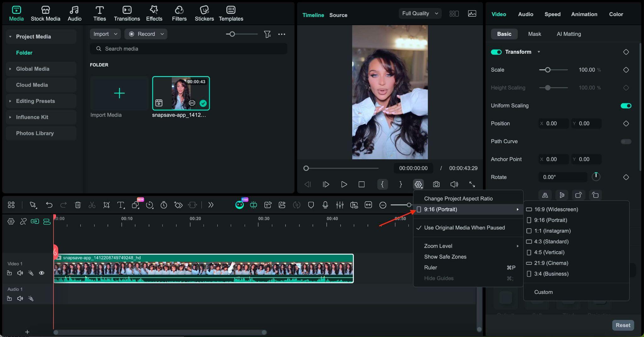Select the Text tool in the timeline toolbar

[121, 205]
